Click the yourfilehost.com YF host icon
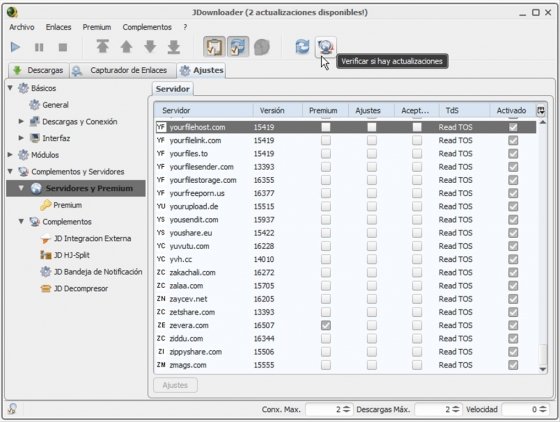 pyautogui.click(x=161, y=127)
